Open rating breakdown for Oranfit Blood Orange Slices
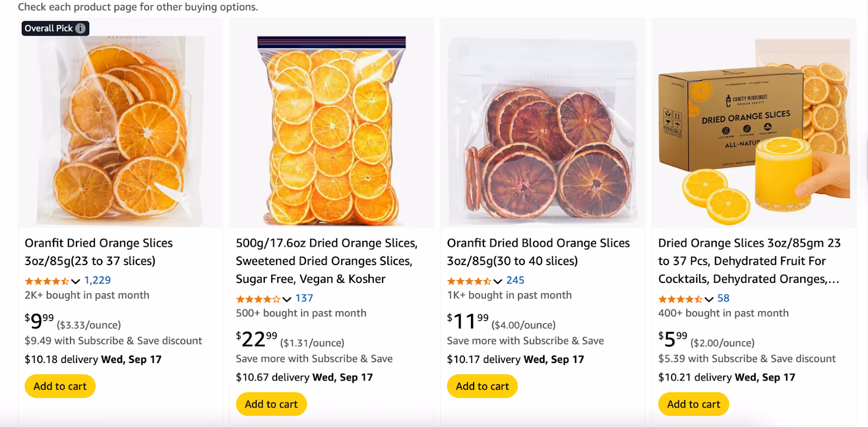 pyautogui.click(x=497, y=281)
